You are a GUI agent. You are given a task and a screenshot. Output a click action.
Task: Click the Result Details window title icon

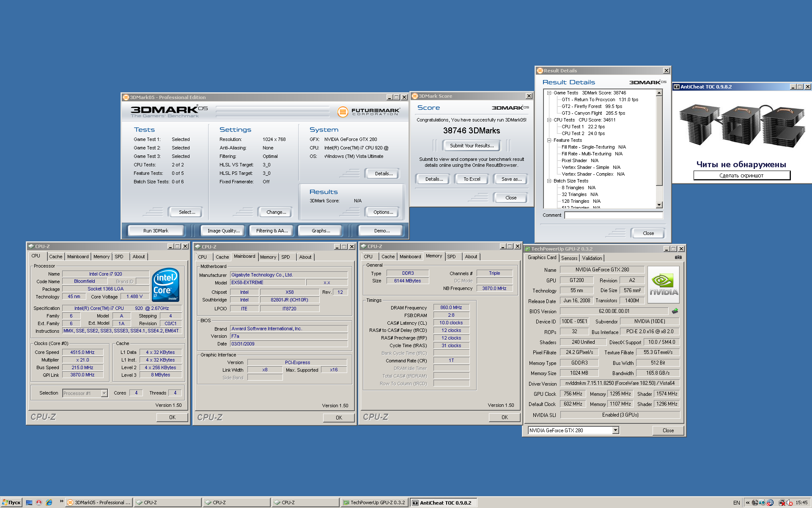[540, 71]
